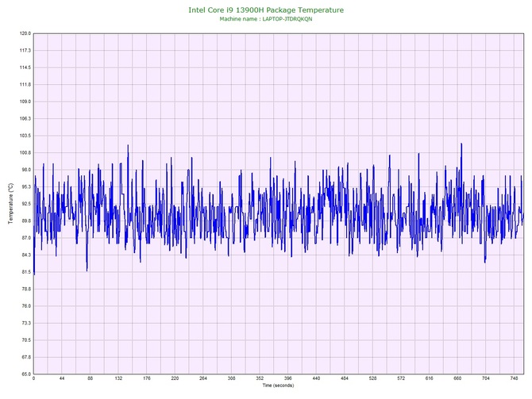Image resolution: width=532 pixels, height=399 pixels.
Task: Click the 220 tick on time axis
Action: click(x=175, y=378)
